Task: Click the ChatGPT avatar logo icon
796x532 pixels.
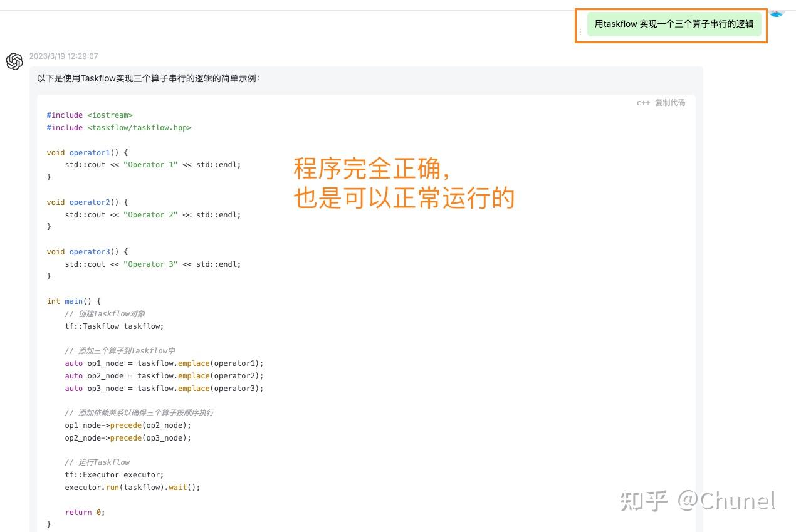Action: point(14,61)
